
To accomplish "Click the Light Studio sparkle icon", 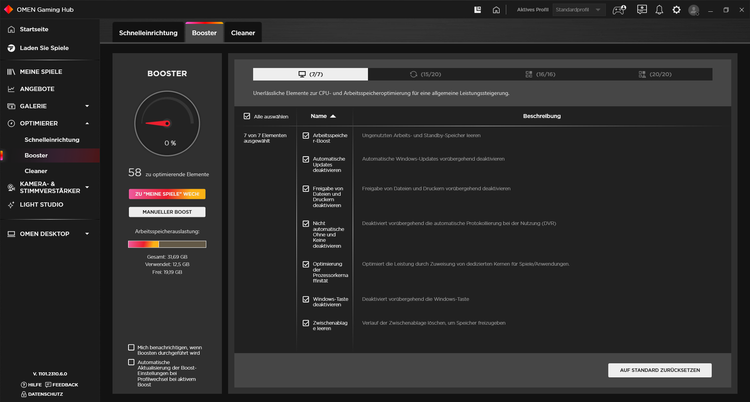I will pos(11,205).
